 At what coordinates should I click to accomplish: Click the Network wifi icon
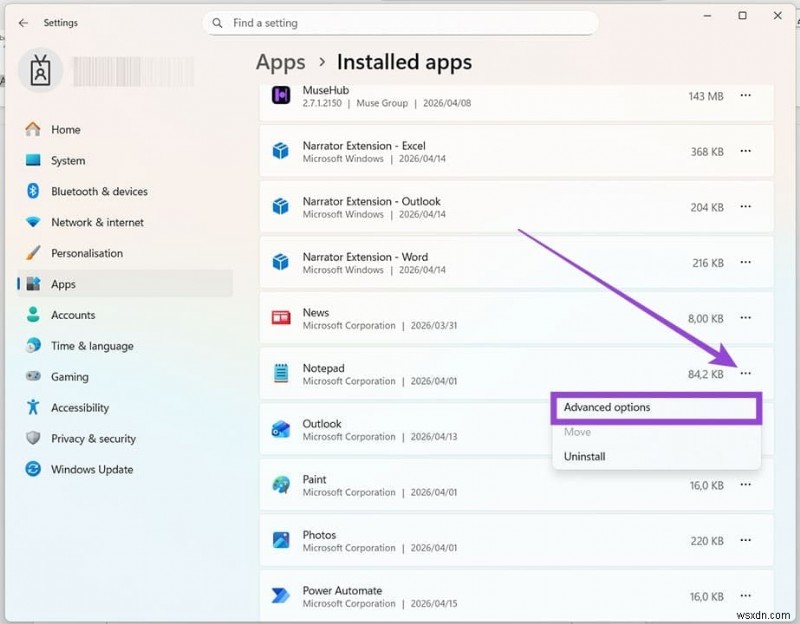pyautogui.click(x=33, y=222)
